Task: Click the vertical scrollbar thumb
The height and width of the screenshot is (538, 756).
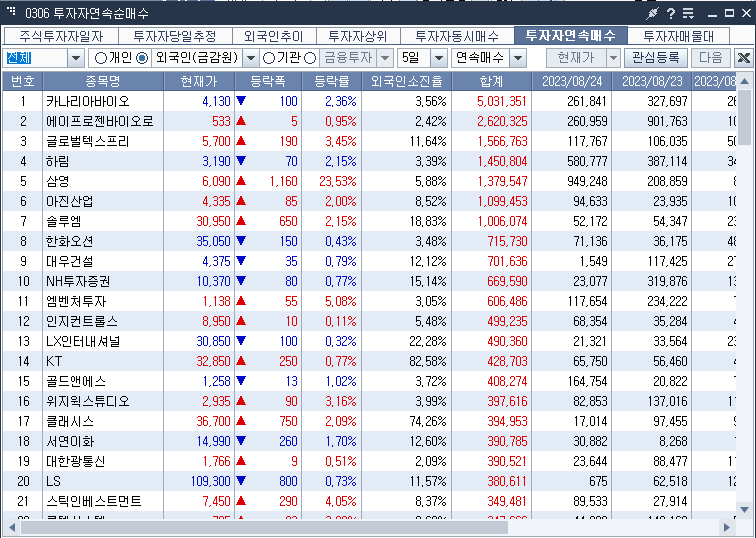Action: pos(744,117)
